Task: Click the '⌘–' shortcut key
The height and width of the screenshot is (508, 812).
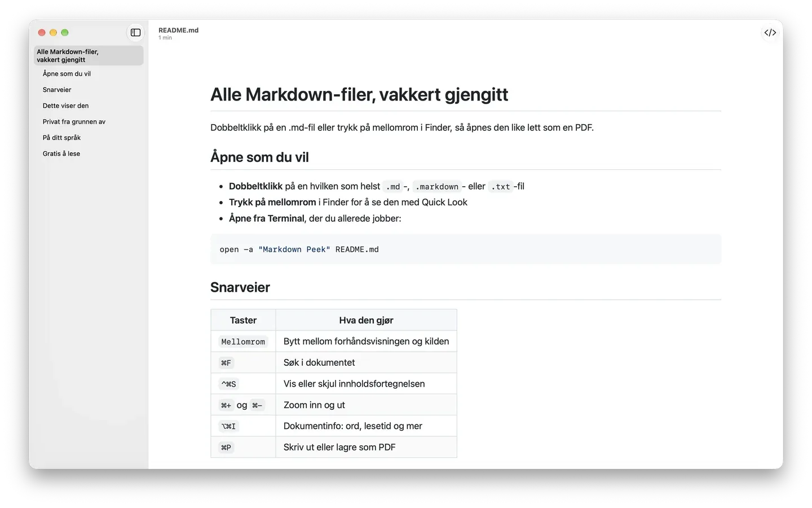Action: click(x=257, y=405)
